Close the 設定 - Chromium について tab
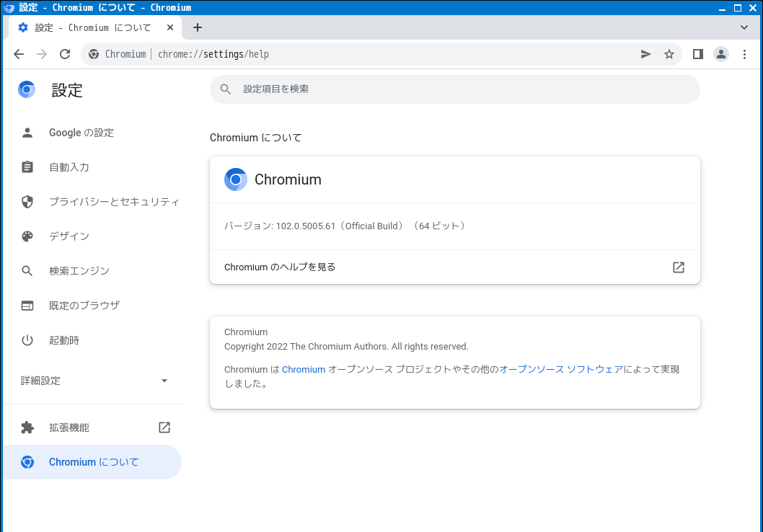 (169, 27)
